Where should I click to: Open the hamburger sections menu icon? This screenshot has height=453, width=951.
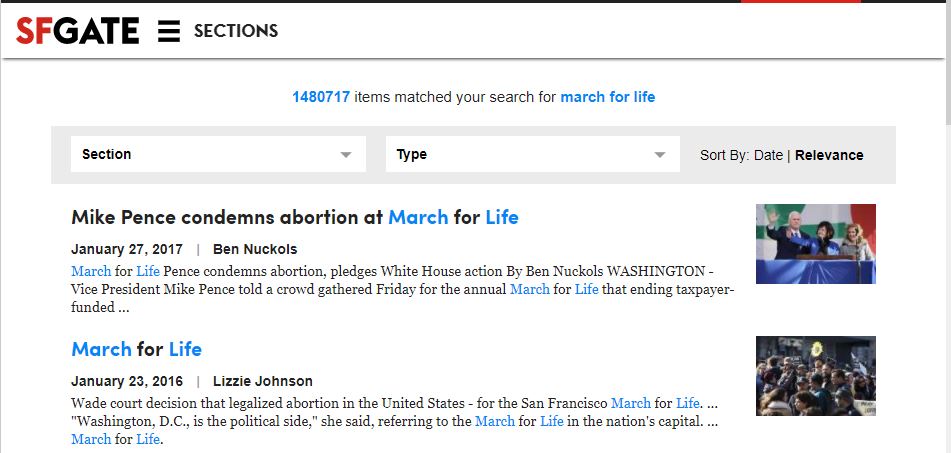(169, 31)
